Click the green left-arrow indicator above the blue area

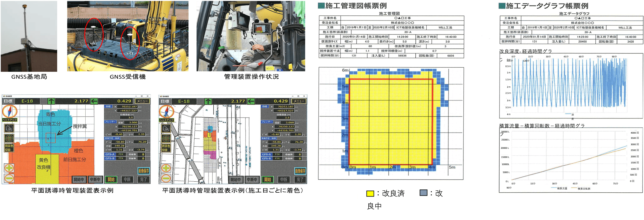94,101
